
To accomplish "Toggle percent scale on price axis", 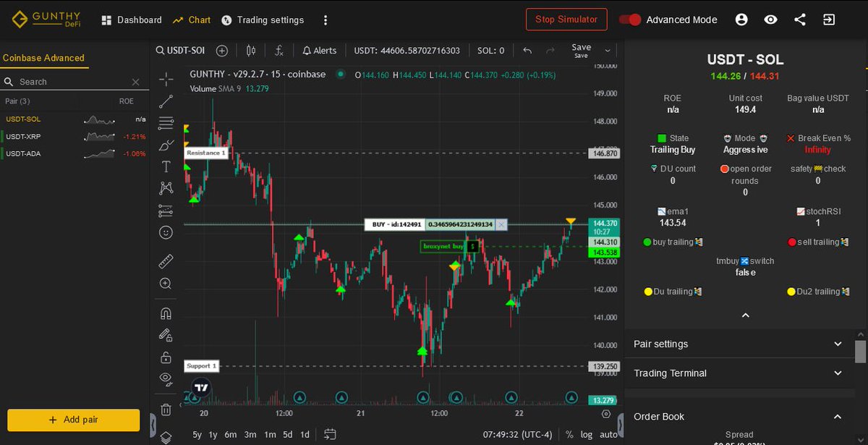I will [569, 435].
